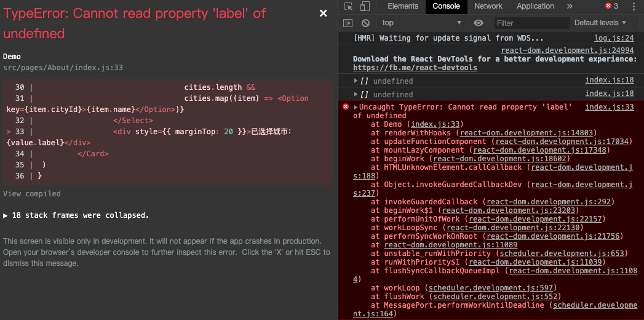Expand the first empty array log entry
The height and width of the screenshot is (320, 644).
coord(356,81)
